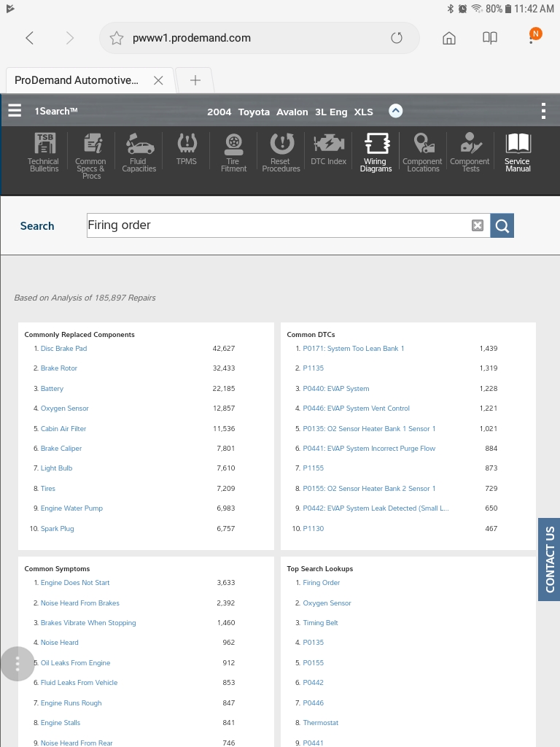Open TPMS module

pyautogui.click(x=186, y=149)
